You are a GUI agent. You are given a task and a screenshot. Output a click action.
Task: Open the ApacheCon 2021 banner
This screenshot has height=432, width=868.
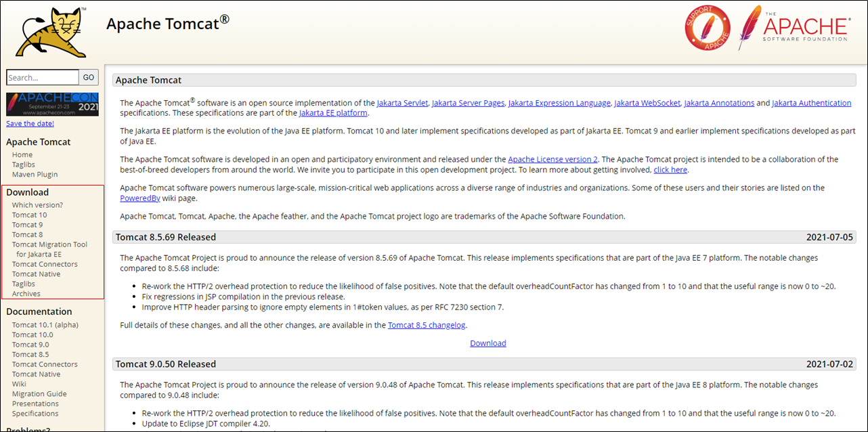click(x=52, y=104)
